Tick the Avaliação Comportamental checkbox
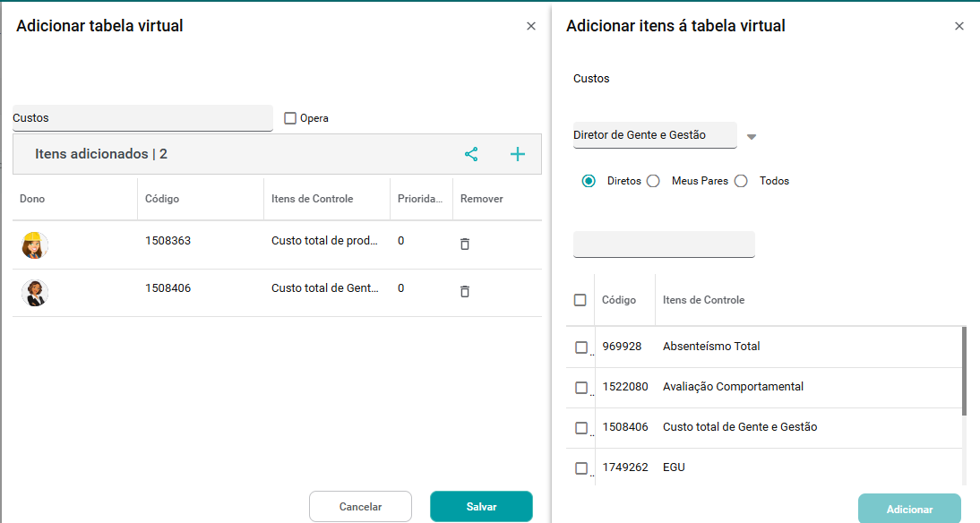 [581, 388]
